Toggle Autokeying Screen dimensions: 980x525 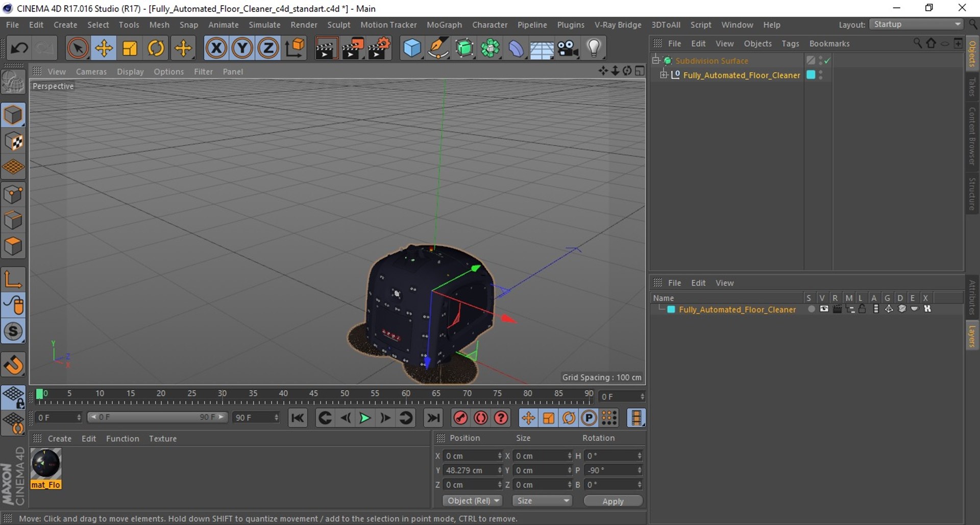(x=481, y=418)
